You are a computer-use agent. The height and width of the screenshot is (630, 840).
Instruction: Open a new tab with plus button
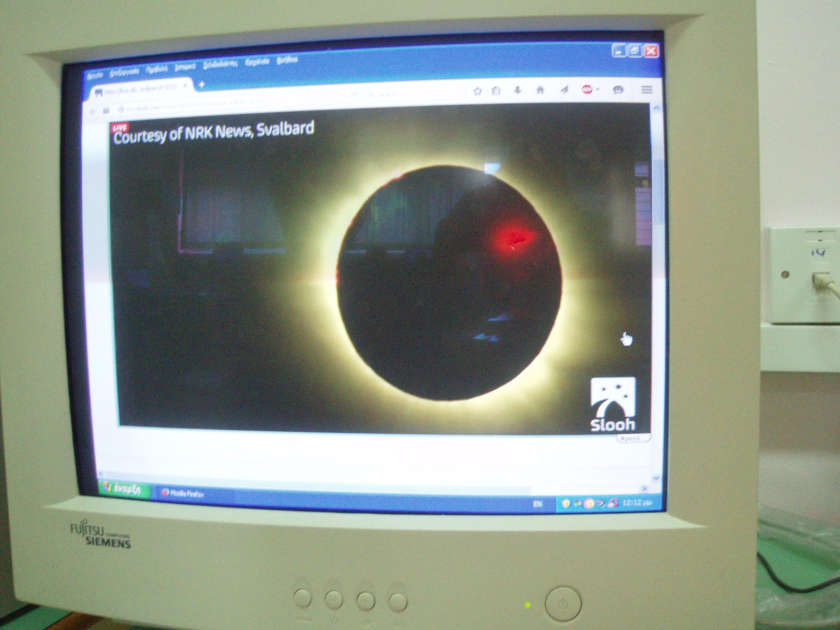pos(202,85)
